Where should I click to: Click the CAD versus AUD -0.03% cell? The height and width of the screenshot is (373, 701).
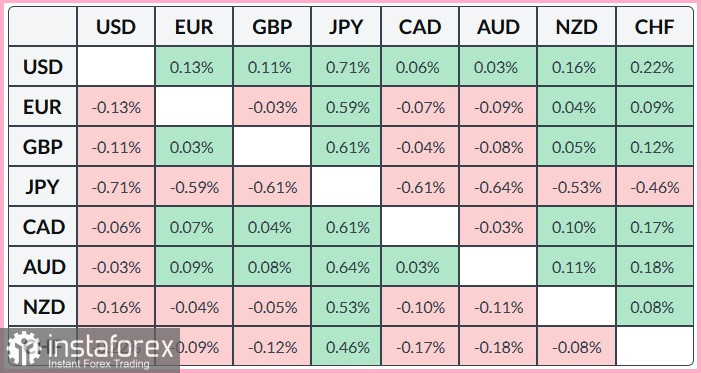point(498,227)
